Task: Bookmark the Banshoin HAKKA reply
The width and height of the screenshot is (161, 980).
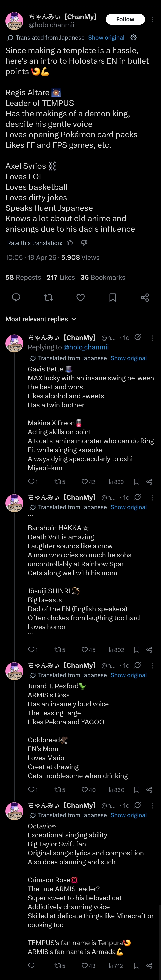Action: [137, 650]
